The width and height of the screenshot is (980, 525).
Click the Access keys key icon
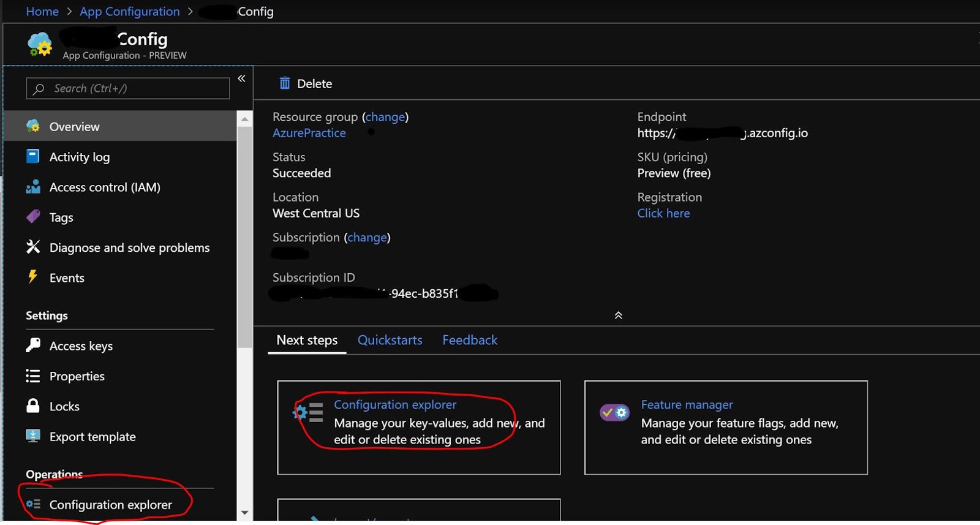33,345
